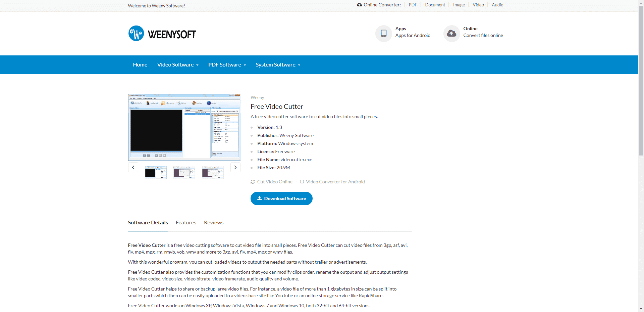644x312 pixels.
Task: Click the Free Video Cutter title
Action: pos(277,106)
